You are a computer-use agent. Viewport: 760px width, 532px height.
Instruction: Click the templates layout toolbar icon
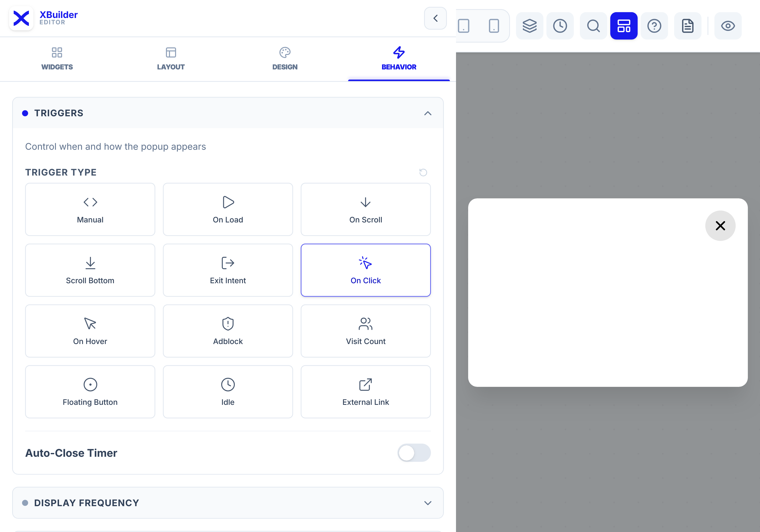pyautogui.click(x=624, y=26)
